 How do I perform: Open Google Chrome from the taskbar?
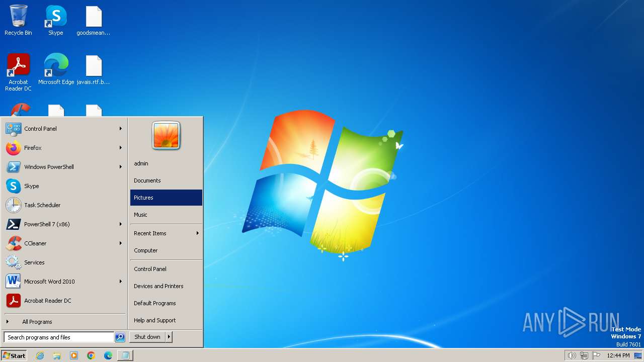(x=91, y=355)
